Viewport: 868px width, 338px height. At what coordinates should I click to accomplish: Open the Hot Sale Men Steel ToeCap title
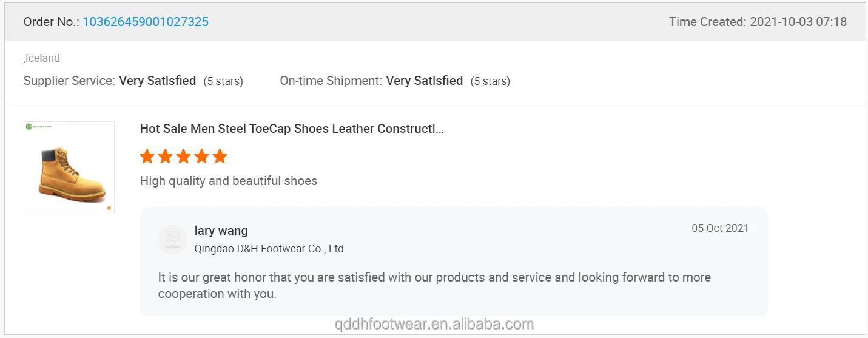[292, 129]
